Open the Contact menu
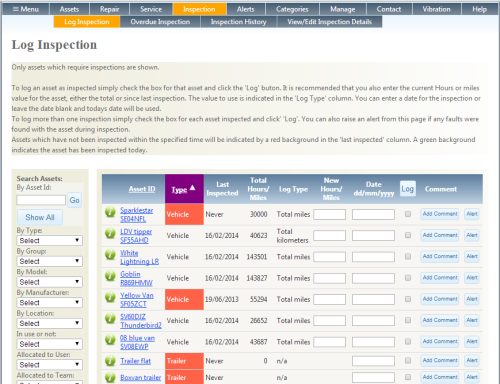 pos(389,9)
